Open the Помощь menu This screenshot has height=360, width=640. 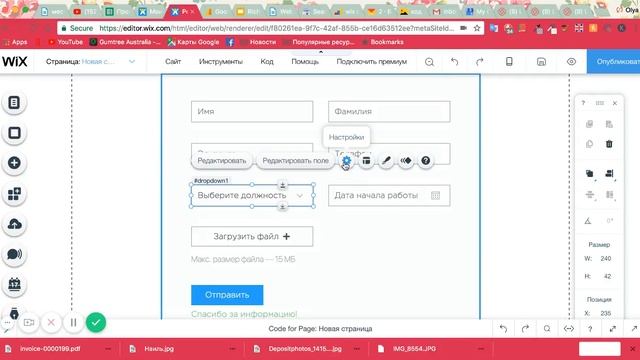[x=305, y=62]
